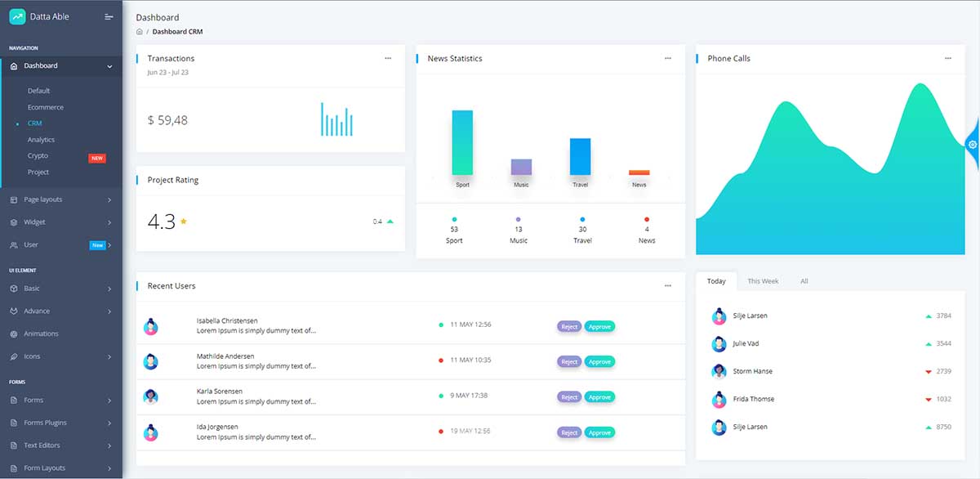This screenshot has height=479, width=980.
Task: Click Ida Jorgensen's avatar
Action: coord(150,432)
